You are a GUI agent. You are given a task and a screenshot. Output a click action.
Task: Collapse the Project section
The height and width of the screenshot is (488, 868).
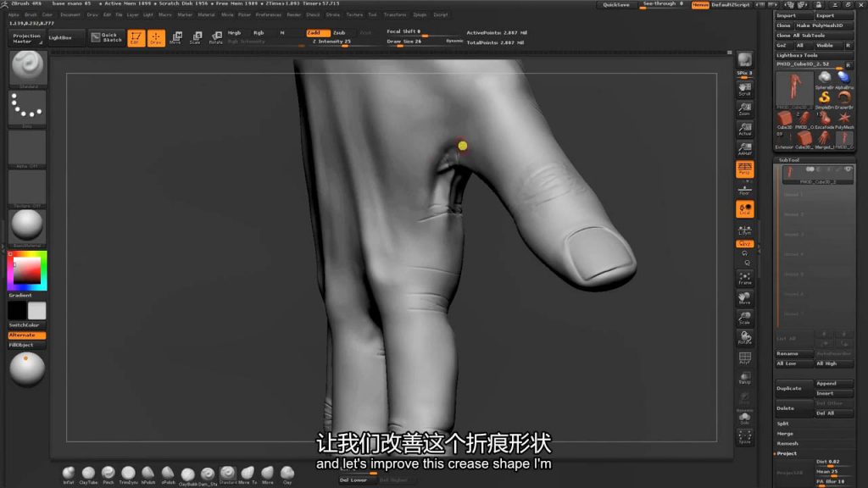(787, 454)
